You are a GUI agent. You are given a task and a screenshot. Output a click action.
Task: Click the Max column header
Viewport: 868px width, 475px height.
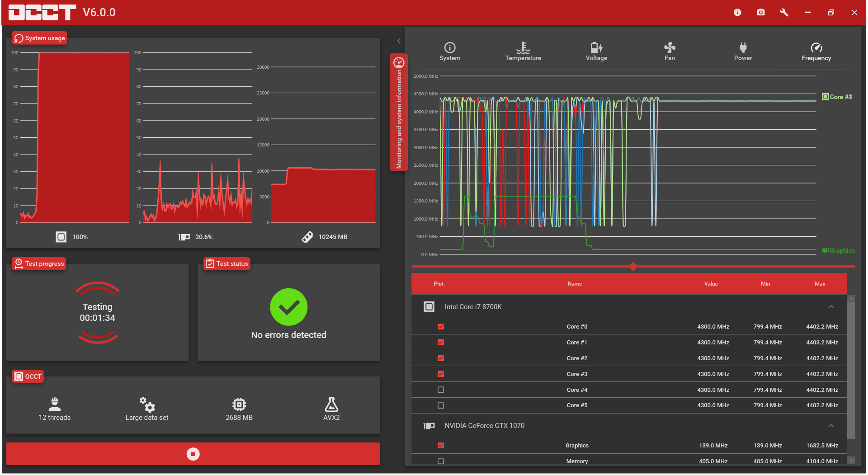pyautogui.click(x=820, y=284)
